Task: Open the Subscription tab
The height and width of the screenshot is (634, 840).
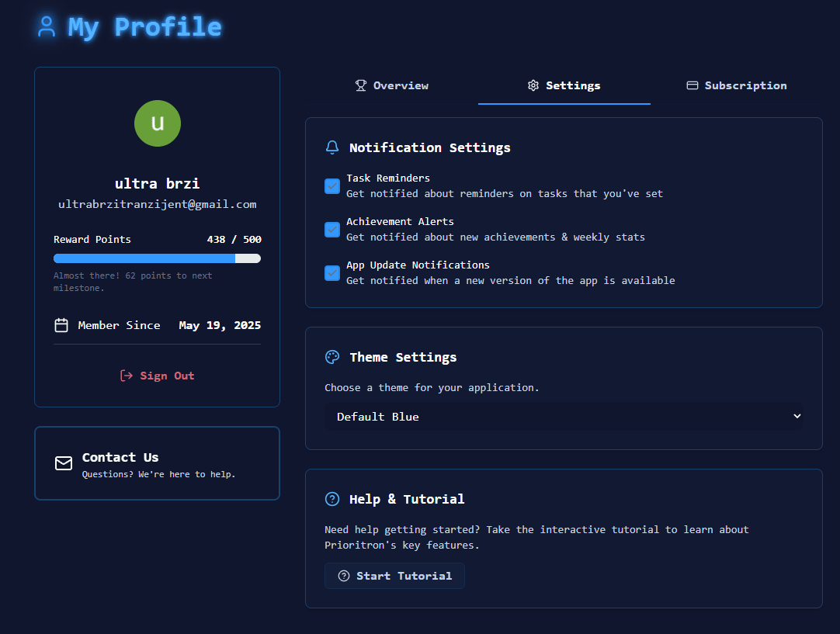Action: (737, 85)
